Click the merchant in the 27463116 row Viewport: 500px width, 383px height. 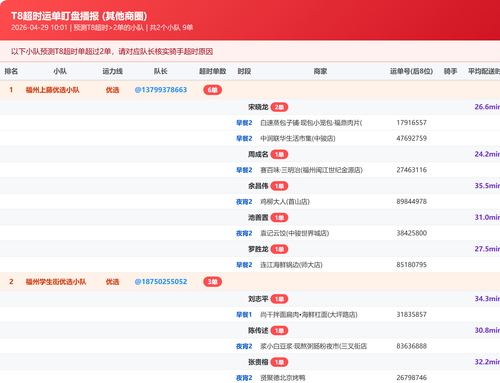311,170
